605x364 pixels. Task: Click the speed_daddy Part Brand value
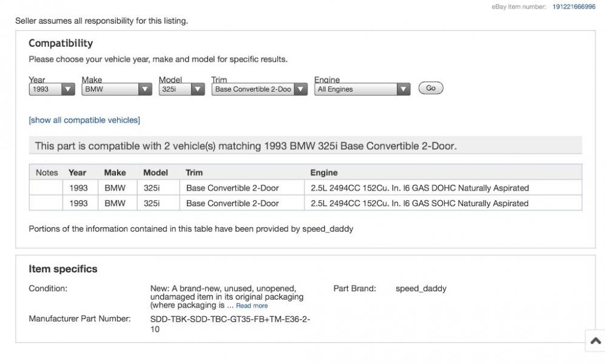click(x=421, y=288)
